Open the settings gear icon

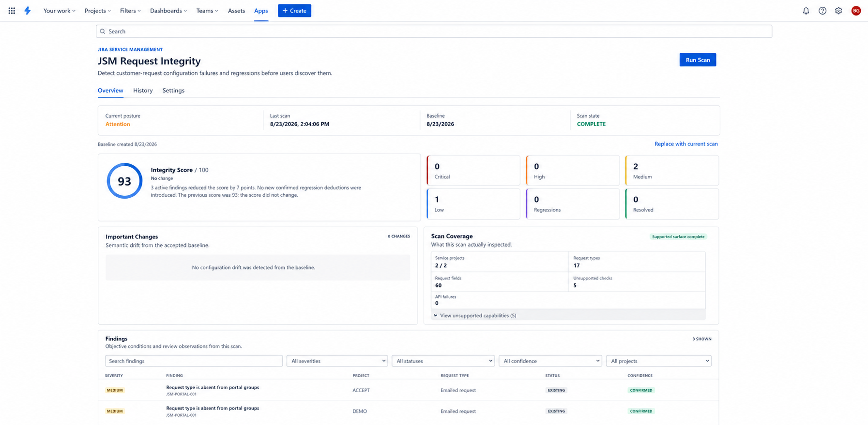click(838, 11)
